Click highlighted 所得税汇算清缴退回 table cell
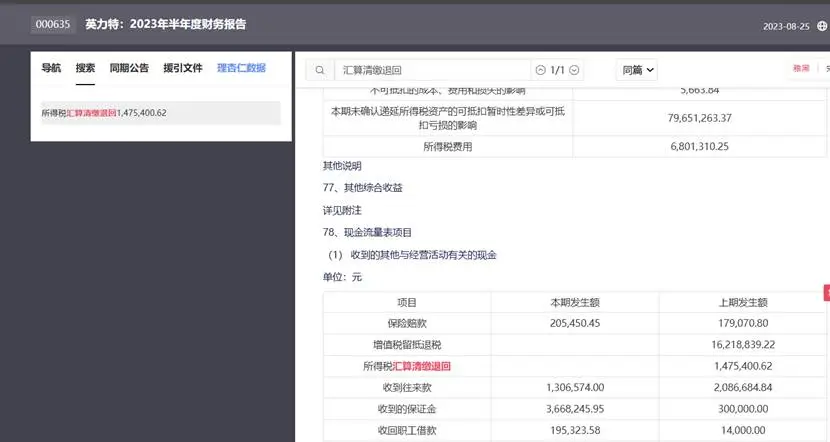The image size is (830, 442). click(407, 366)
